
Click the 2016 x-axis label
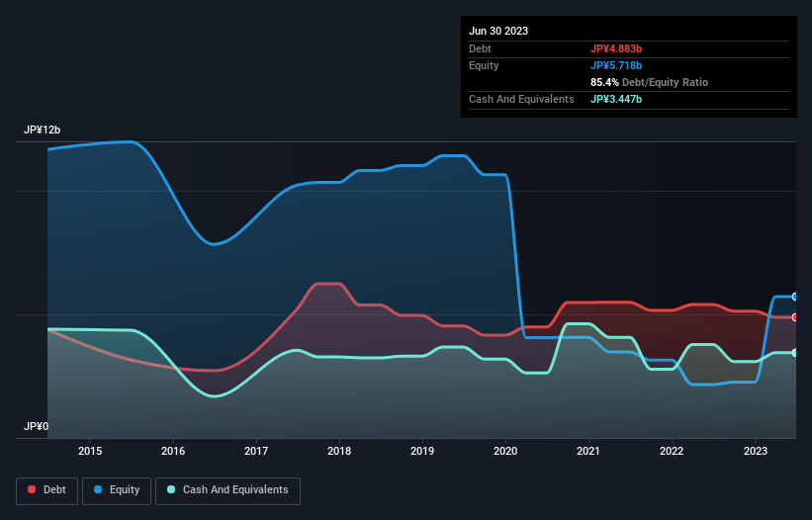pyautogui.click(x=173, y=451)
